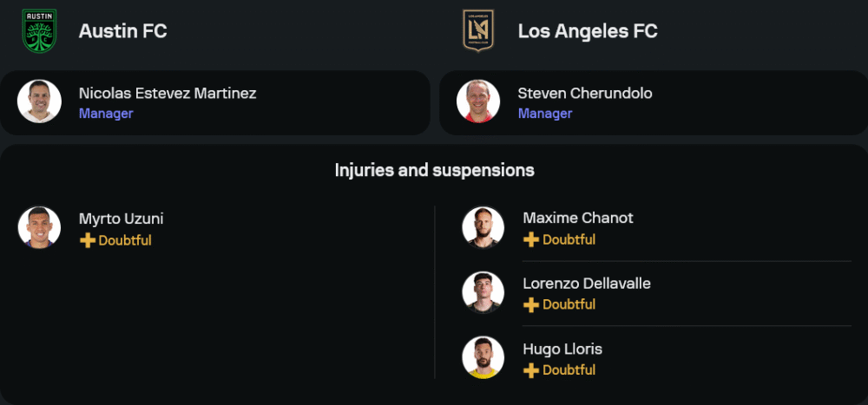868x405 pixels.
Task: Open Steven Cherundolo's manager photo
Action: point(478,101)
